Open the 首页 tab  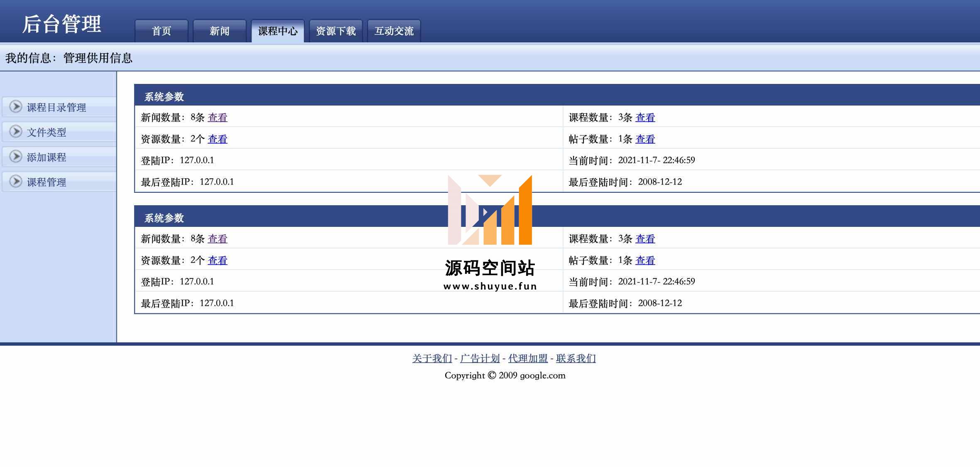click(162, 31)
